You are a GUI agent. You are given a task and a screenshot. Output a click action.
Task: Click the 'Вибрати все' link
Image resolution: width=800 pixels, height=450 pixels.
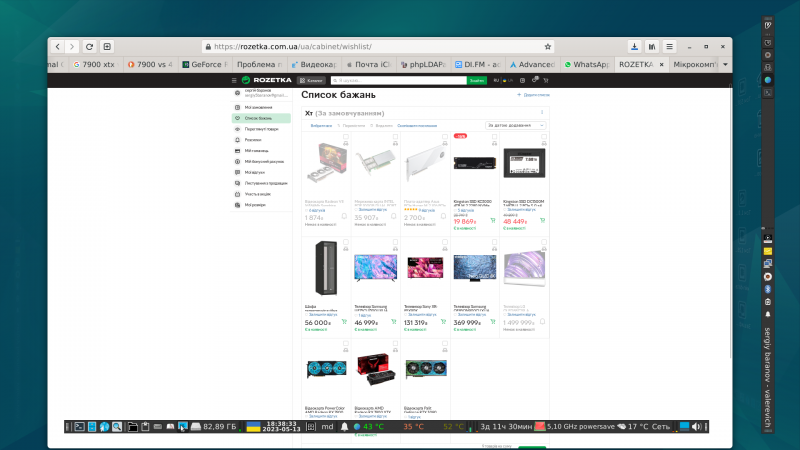pyautogui.click(x=321, y=125)
